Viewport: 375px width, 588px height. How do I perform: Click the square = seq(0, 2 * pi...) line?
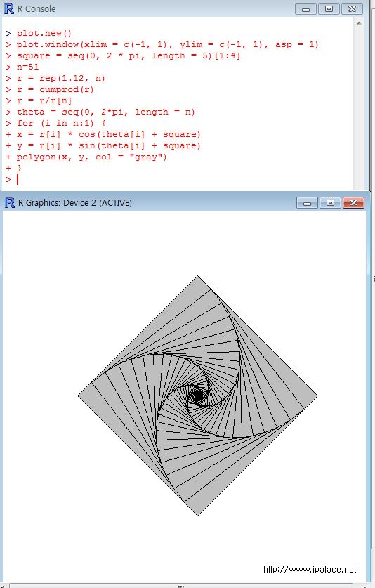(129, 56)
